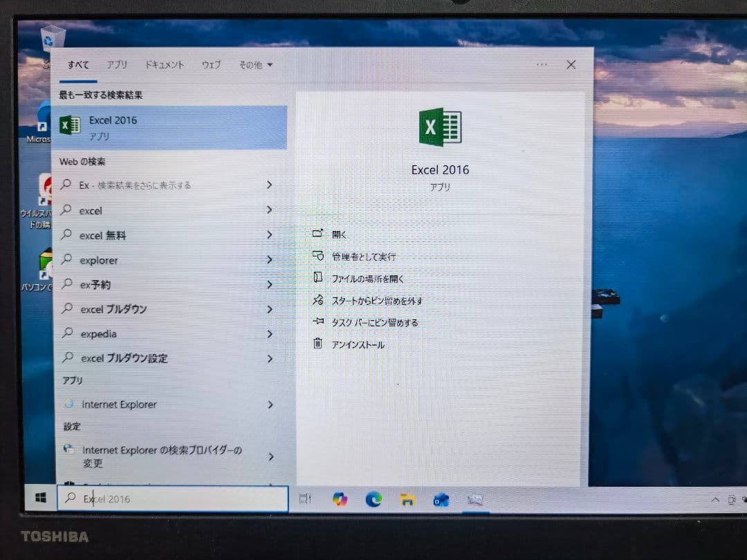Switch to the アプリ tab
The height and width of the screenshot is (560, 747).
(117, 64)
